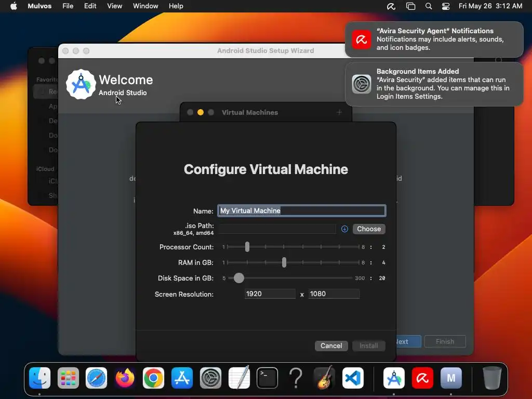Click the virtual machine Name field
The width and height of the screenshot is (532, 399).
(302, 211)
